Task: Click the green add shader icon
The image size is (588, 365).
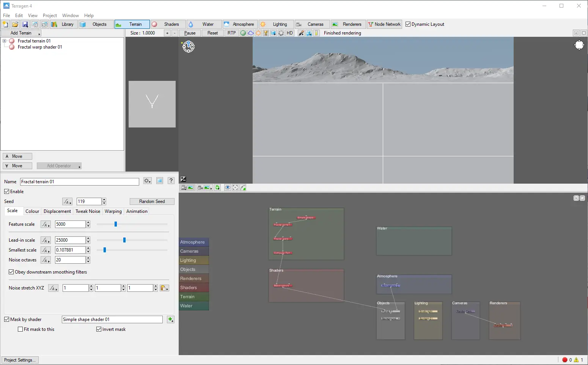Action: pyautogui.click(x=170, y=320)
